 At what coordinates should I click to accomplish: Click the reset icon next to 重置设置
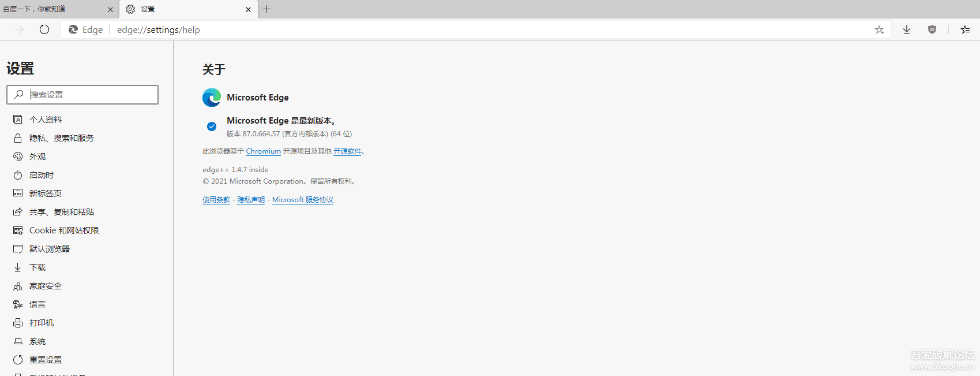click(18, 360)
